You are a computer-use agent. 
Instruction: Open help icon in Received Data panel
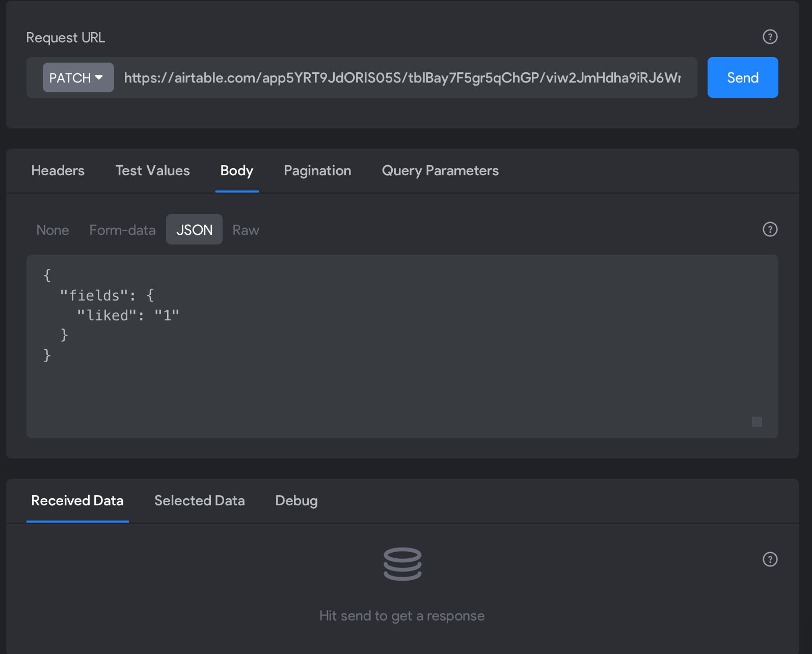pos(770,559)
